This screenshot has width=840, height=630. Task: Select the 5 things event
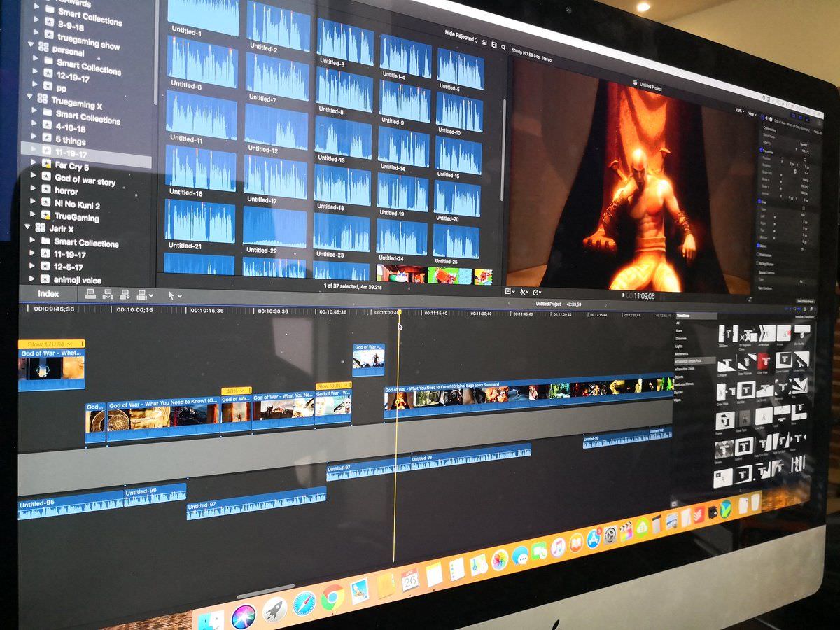pyautogui.click(x=72, y=141)
